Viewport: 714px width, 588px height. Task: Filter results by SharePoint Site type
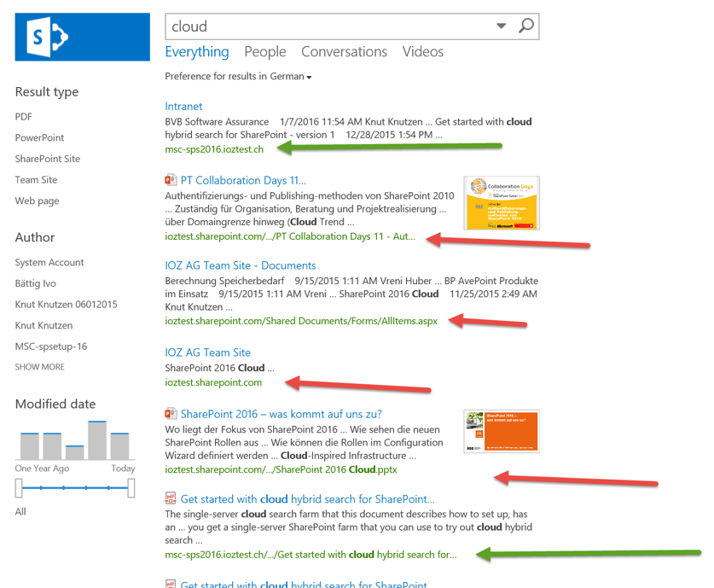click(48, 159)
